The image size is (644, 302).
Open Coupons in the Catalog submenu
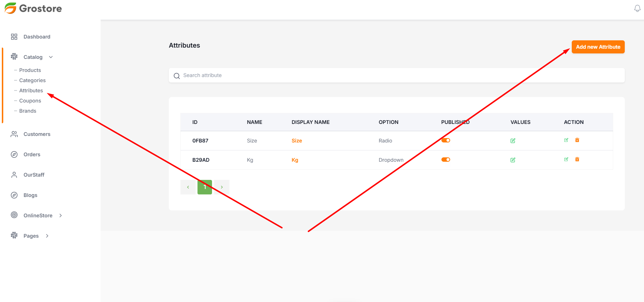30,101
